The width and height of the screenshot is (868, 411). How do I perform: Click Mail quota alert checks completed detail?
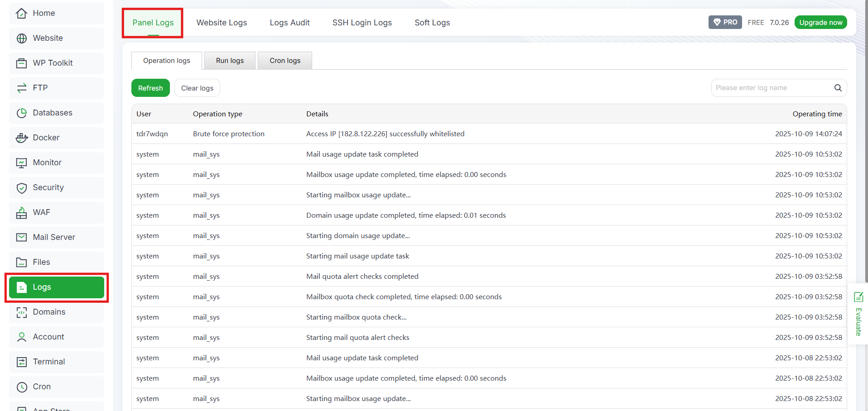[362, 277]
